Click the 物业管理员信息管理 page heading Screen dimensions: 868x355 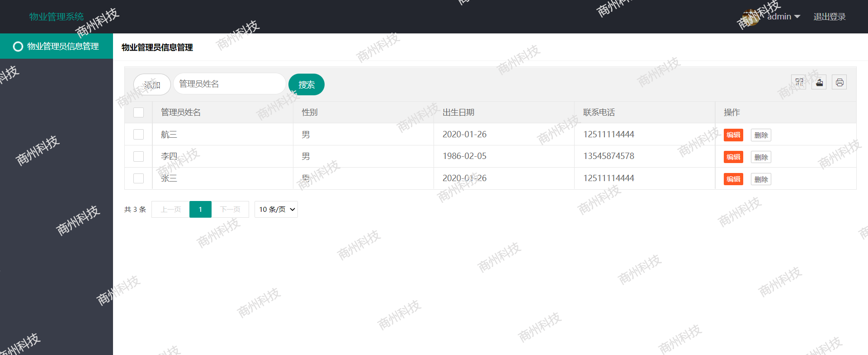click(x=157, y=47)
